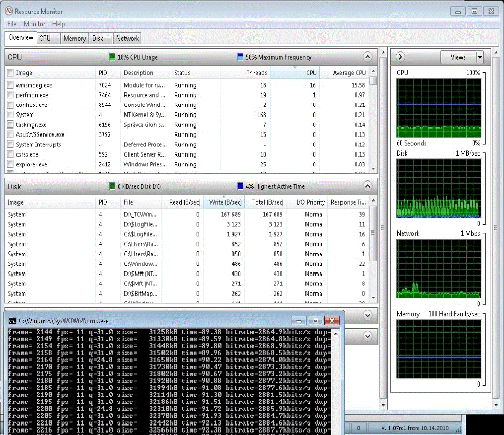
Task: Switch to the Disk tab
Action: pos(101,38)
